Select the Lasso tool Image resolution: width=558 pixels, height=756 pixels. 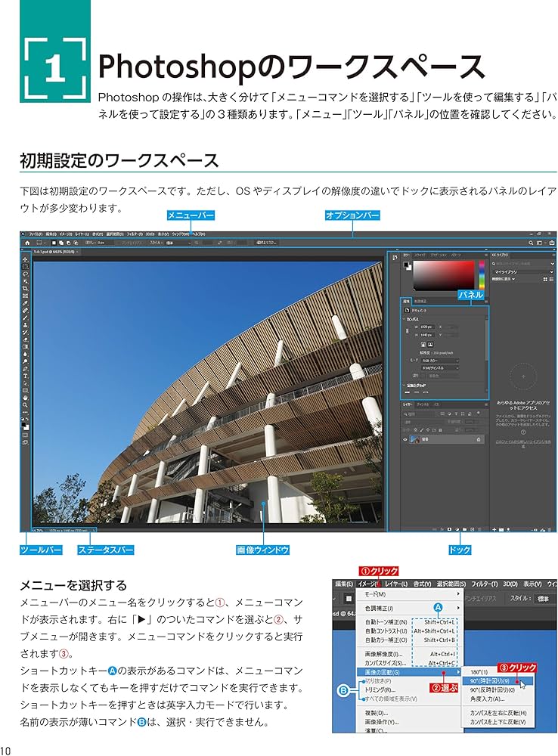(x=25, y=274)
